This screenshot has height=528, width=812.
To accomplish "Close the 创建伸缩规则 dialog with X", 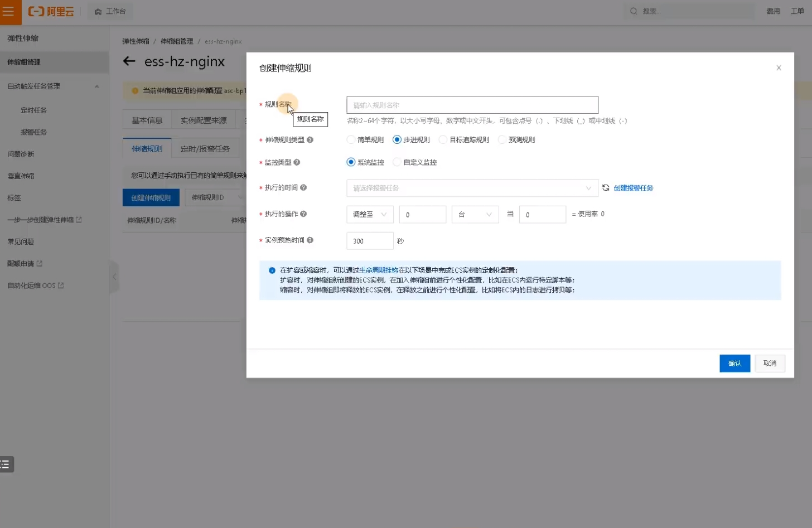I will [779, 68].
